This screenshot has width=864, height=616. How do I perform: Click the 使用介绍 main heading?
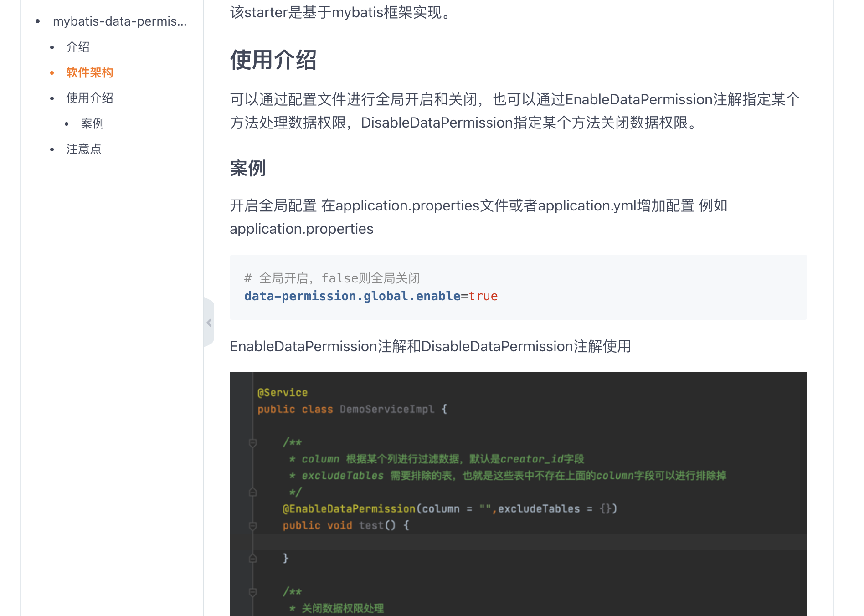(273, 60)
